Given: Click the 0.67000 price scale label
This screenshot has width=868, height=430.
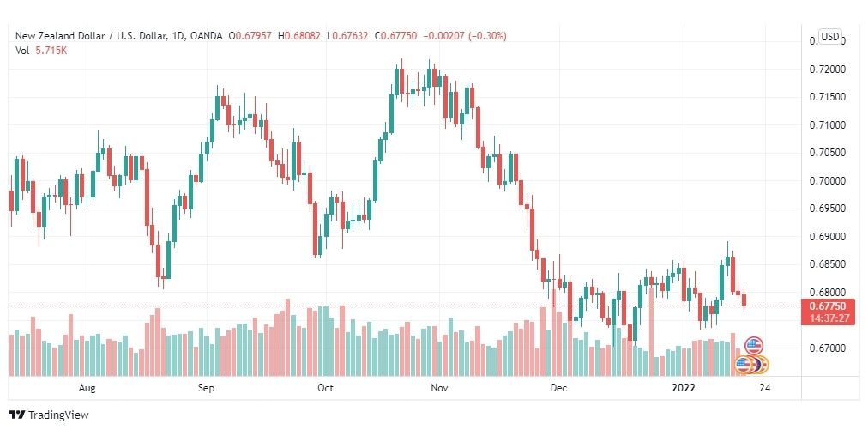Looking at the screenshot, I should 826,348.
